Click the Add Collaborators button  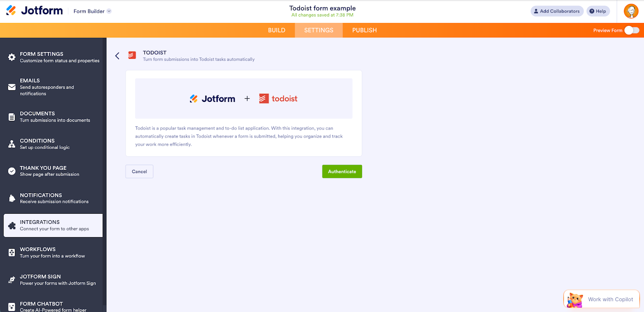click(x=557, y=11)
